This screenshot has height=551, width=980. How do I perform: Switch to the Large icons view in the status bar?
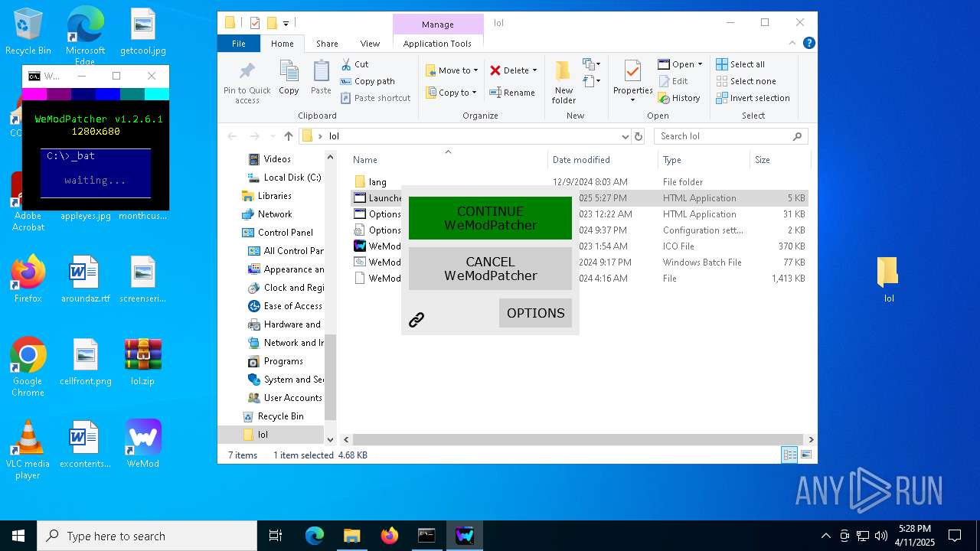coord(805,455)
